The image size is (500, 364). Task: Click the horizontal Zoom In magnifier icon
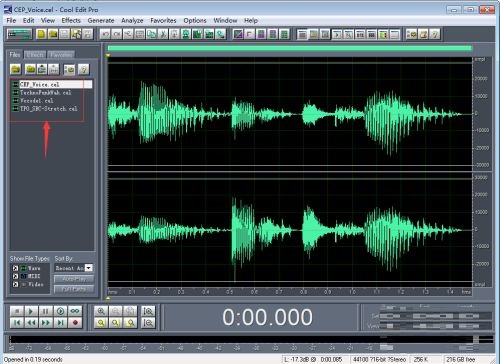coord(101,311)
